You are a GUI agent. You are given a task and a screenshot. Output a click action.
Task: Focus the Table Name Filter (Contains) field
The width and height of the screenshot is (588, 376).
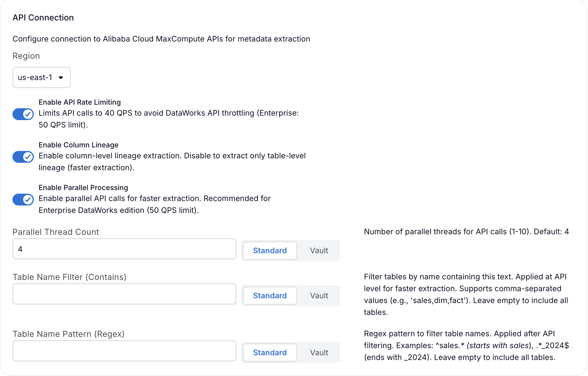[124, 294]
